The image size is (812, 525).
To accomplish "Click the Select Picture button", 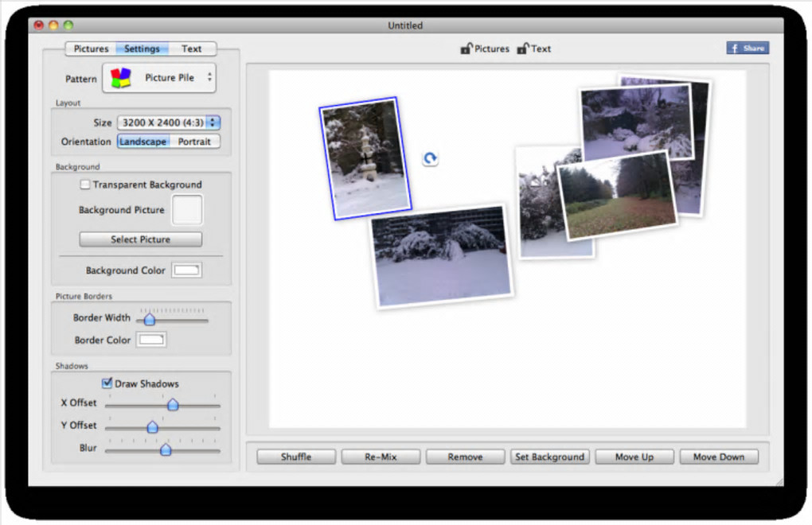I will (x=140, y=239).
